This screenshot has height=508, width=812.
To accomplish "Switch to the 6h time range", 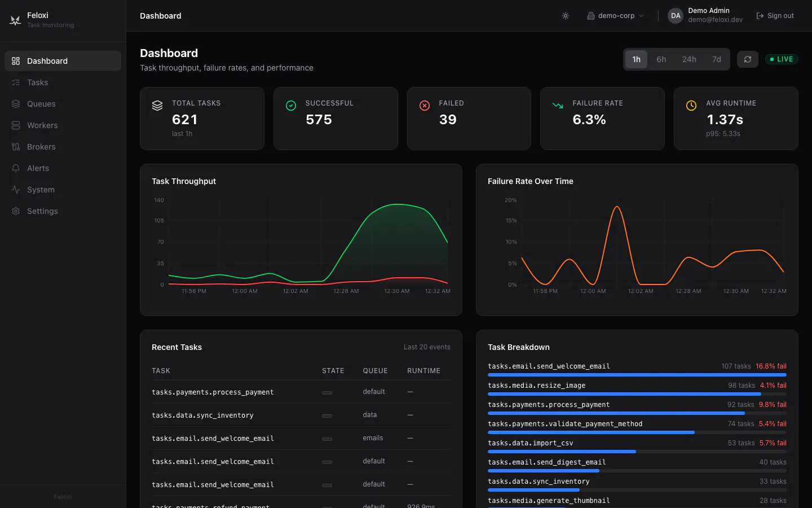I will tap(661, 59).
